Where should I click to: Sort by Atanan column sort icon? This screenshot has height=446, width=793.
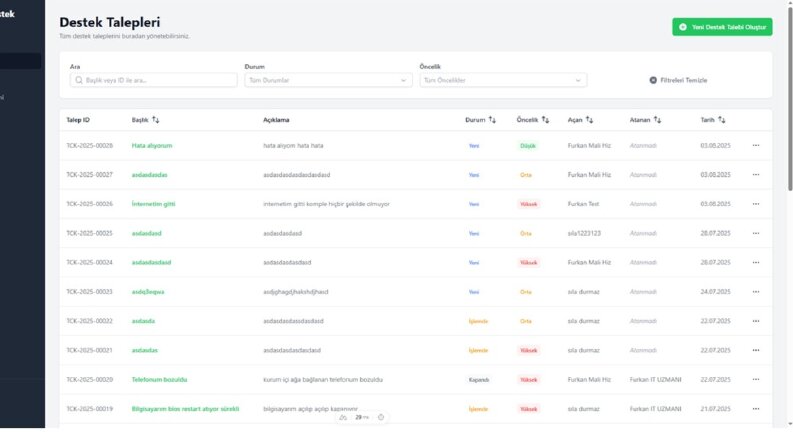657,120
